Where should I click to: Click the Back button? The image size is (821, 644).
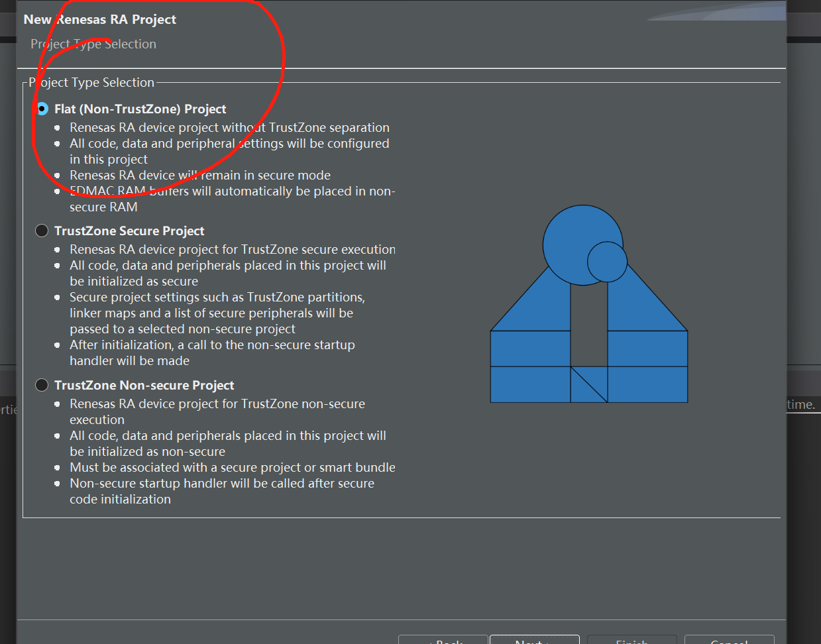tap(443, 640)
